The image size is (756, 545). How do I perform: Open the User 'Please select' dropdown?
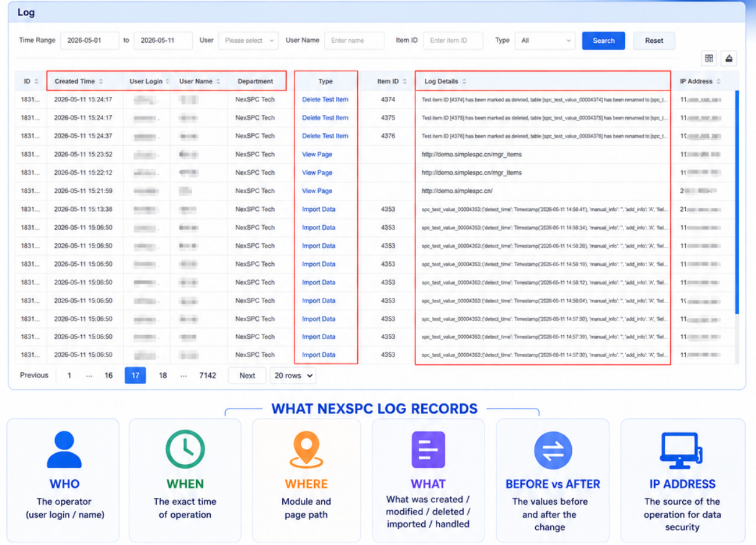248,41
